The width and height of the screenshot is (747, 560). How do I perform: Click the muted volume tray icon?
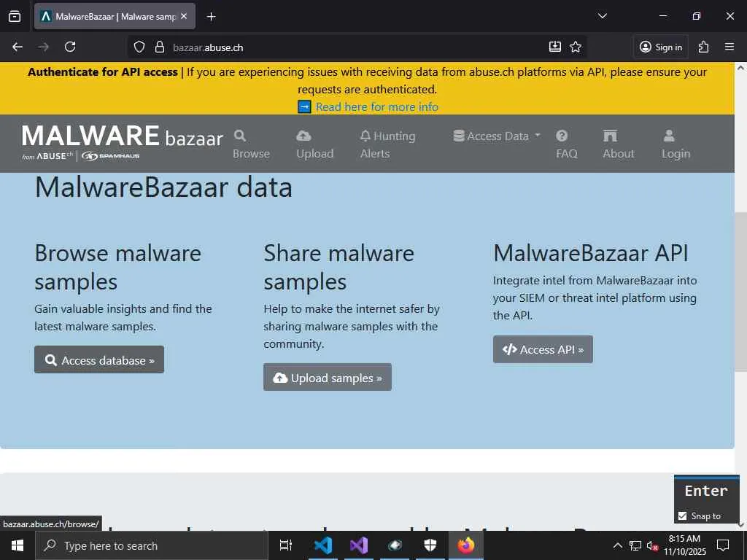click(652, 545)
